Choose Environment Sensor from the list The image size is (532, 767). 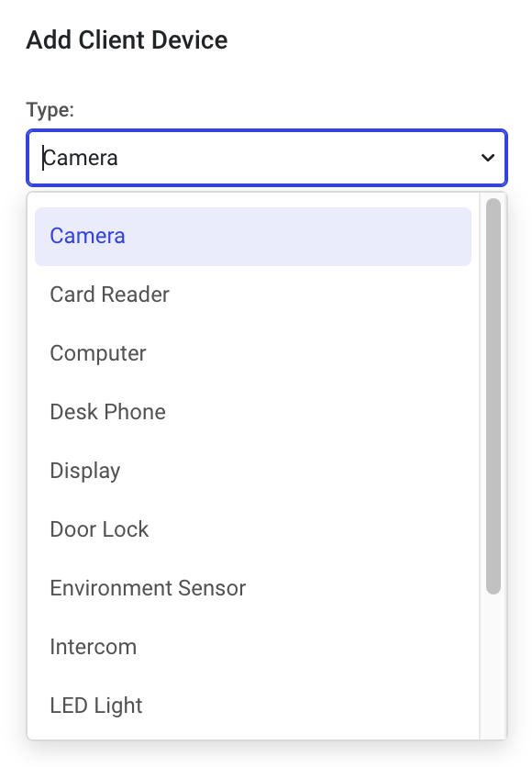[x=253, y=588]
